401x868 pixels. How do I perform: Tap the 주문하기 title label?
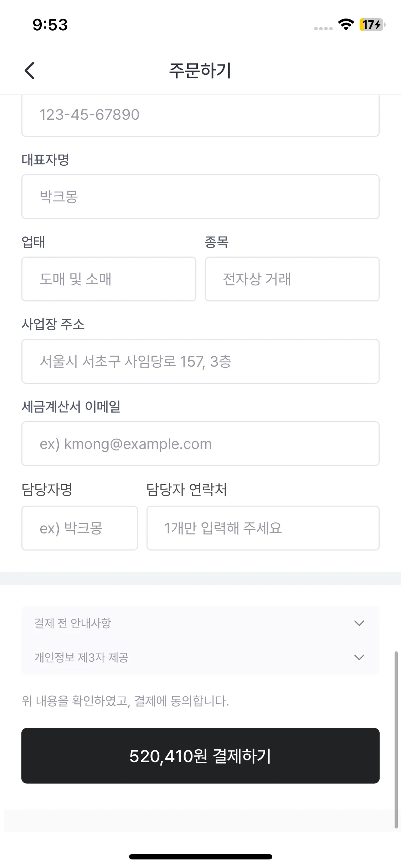click(x=200, y=71)
